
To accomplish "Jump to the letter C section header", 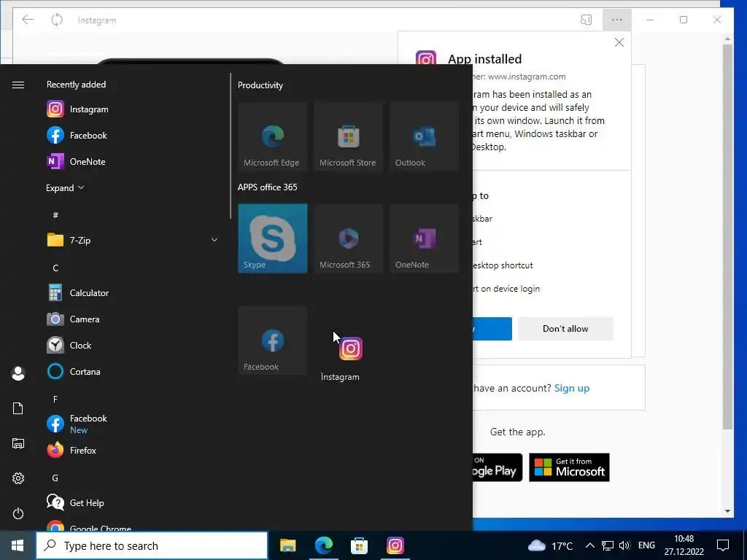I will [x=55, y=268].
